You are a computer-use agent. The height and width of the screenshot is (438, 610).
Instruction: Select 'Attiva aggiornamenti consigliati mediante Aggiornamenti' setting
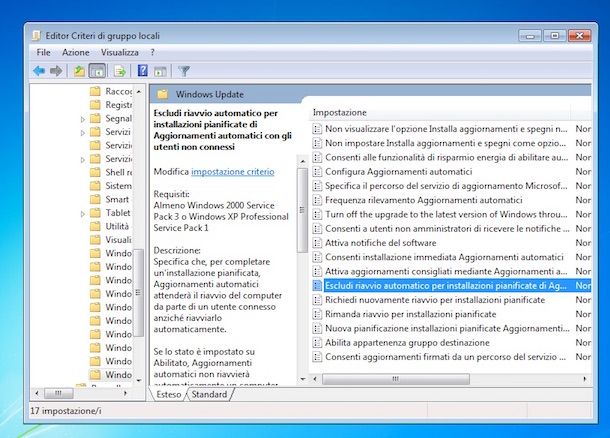tap(446, 271)
